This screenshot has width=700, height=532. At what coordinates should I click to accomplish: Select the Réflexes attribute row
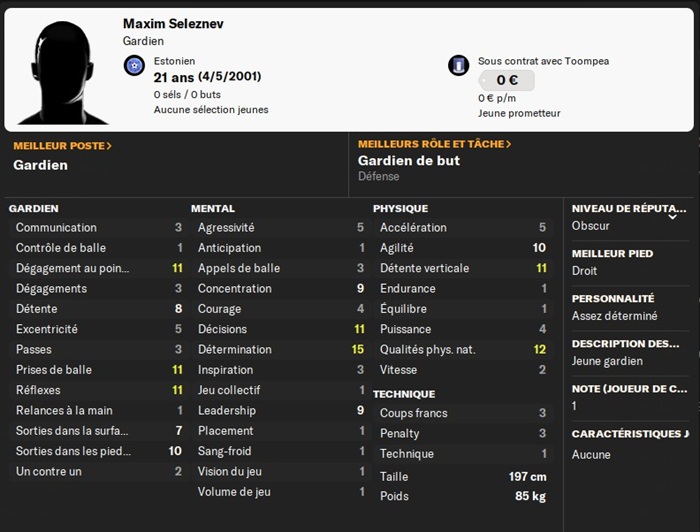(98, 390)
